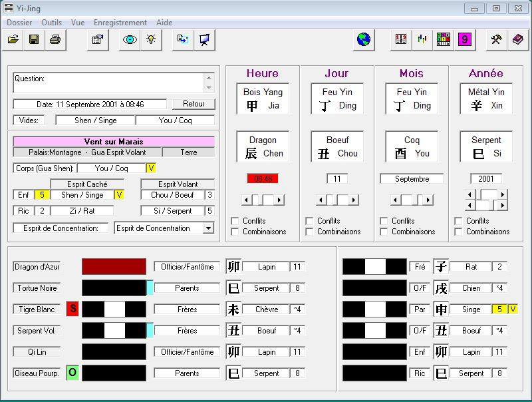The image size is (532, 402).
Task: Toggle Conflits checkbox under Heure
Action: pos(235,221)
